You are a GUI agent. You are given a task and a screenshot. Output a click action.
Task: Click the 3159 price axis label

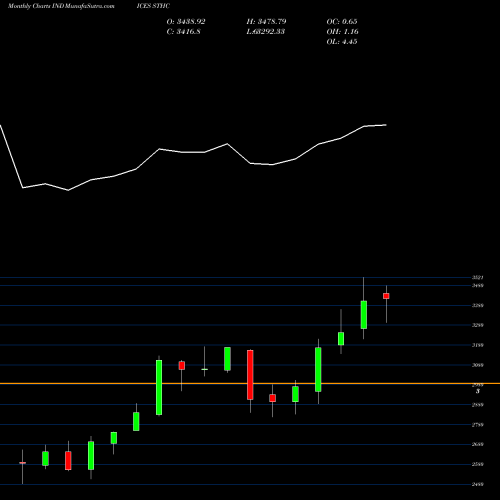coord(478,345)
